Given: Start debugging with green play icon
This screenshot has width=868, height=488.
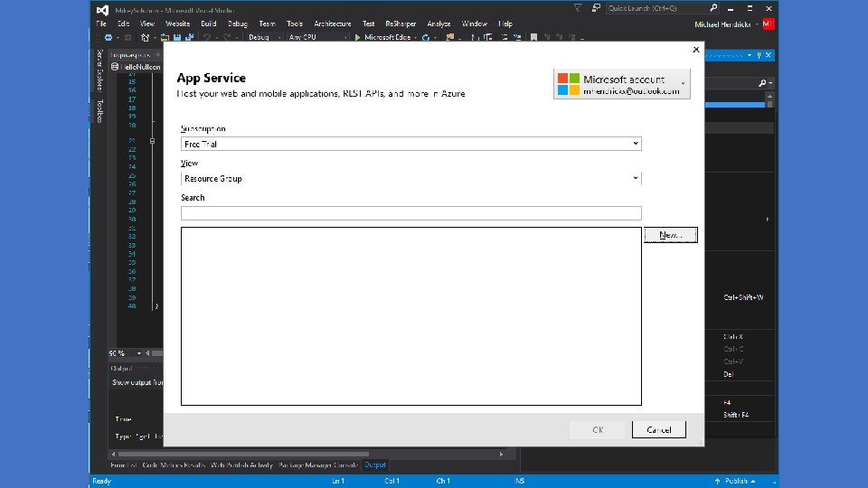Looking at the screenshot, I should [357, 38].
